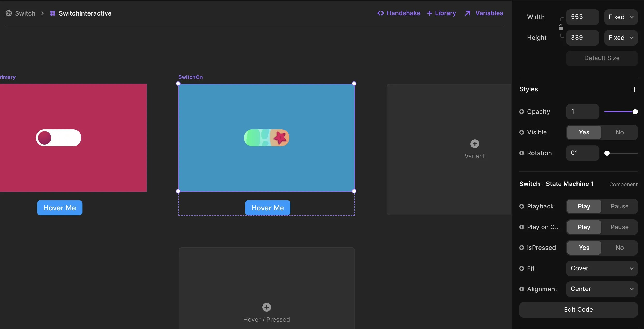This screenshot has height=329, width=644.
Task: Click the globe icon beside Switch breadcrumb
Action: point(9,13)
